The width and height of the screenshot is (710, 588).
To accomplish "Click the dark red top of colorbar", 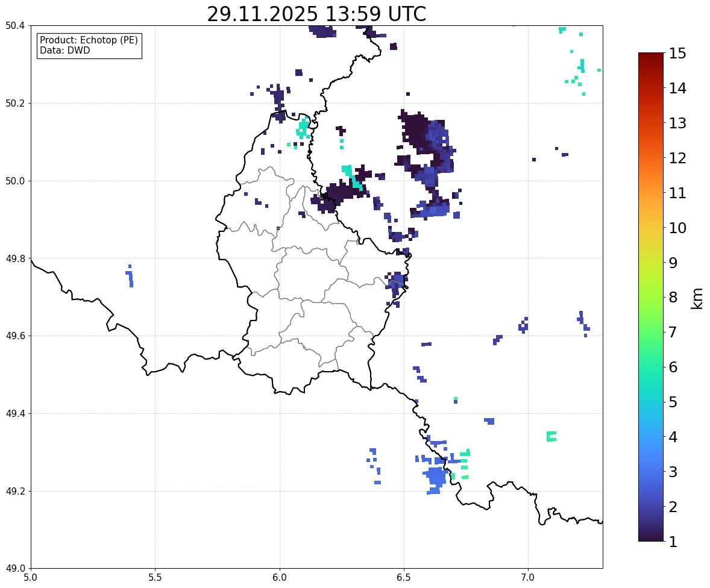I will click(651, 57).
